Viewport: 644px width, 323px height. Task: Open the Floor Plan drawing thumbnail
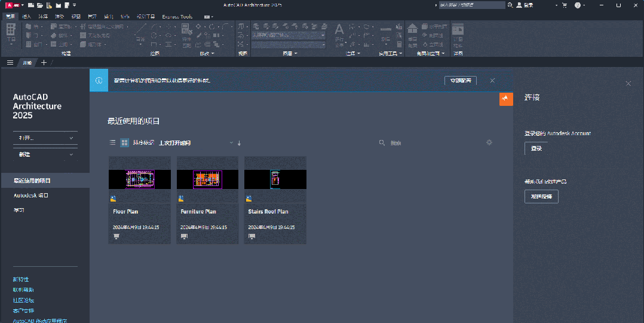[140, 179]
